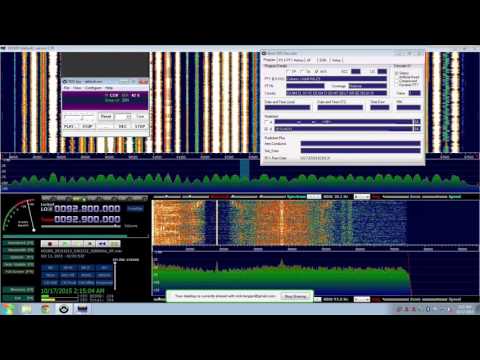Click the Reset button in small window
Screen dimensions: 480x360
[x=106, y=116]
